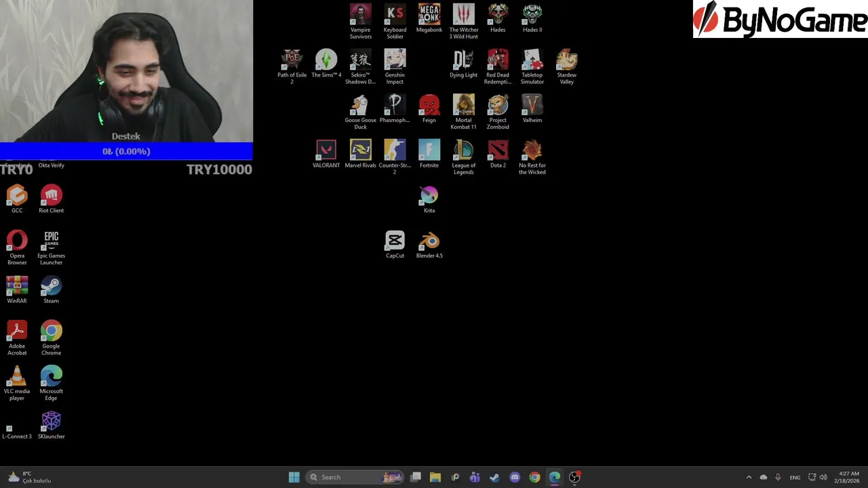Viewport: 868px width, 488px height.
Task: Select the Fortnite desktop icon
Action: tap(429, 154)
